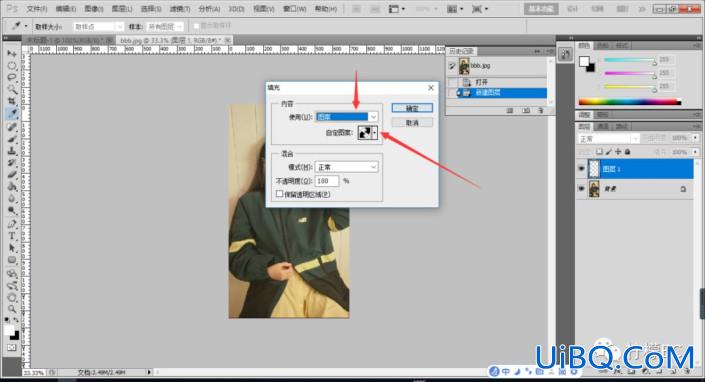The image size is (705, 382).
Task: Create new snapshot in History panel
Action: coord(526,110)
